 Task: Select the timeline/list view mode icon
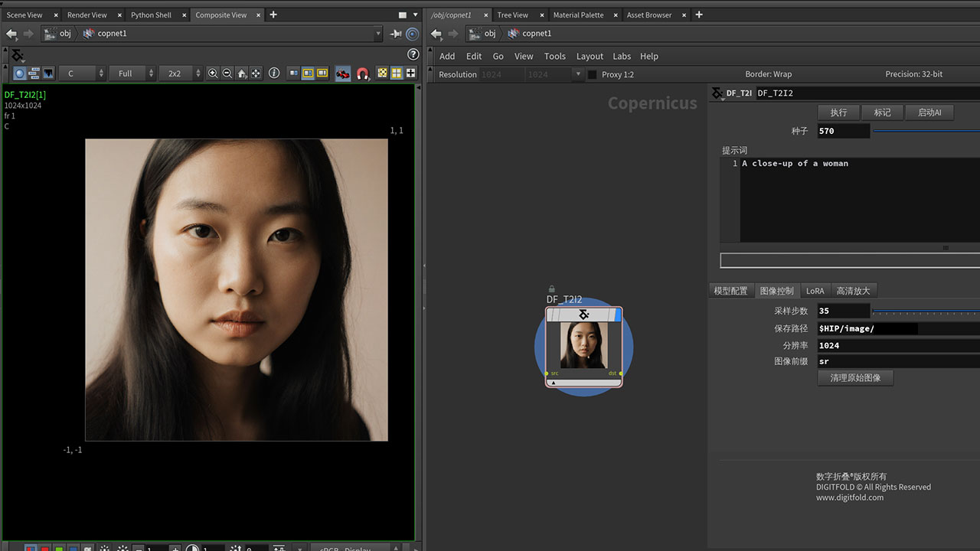click(x=34, y=73)
